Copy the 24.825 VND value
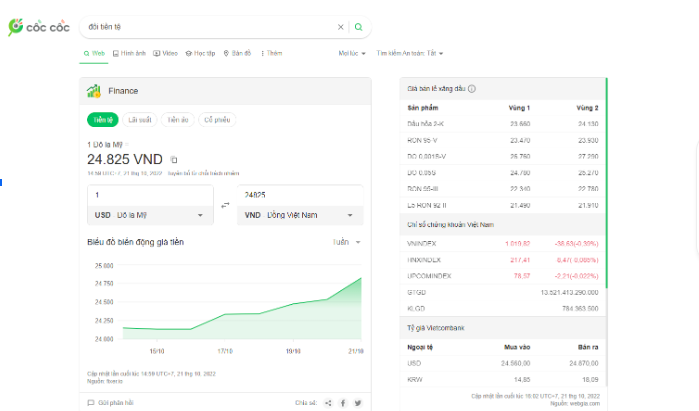 pyautogui.click(x=174, y=159)
